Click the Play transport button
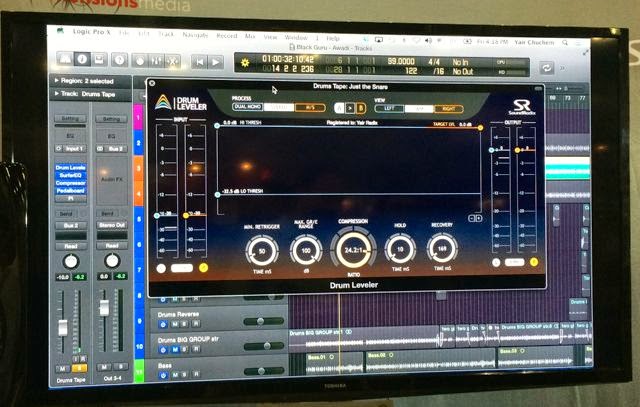 (216, 62)
